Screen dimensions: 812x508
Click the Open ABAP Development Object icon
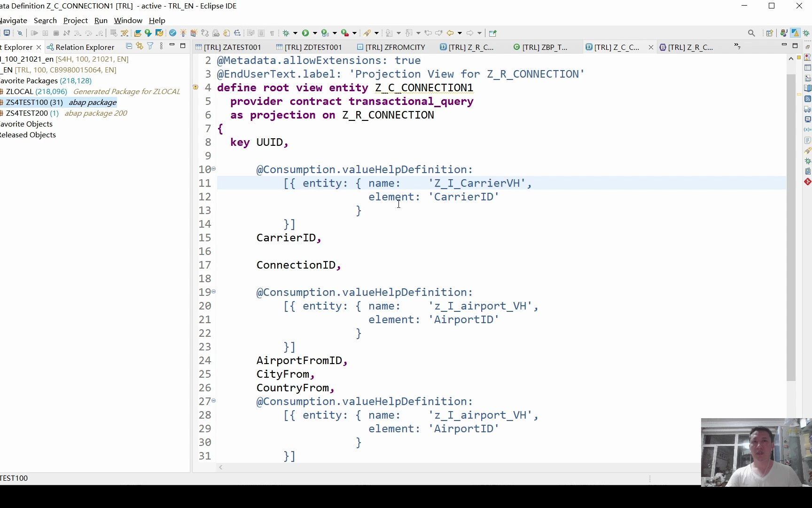138,33
